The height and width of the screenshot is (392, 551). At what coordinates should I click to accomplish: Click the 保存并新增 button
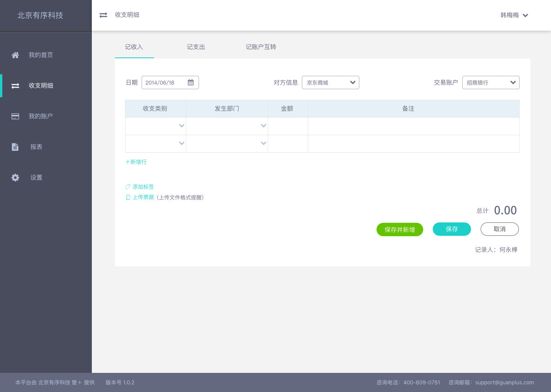coord(399,229)
